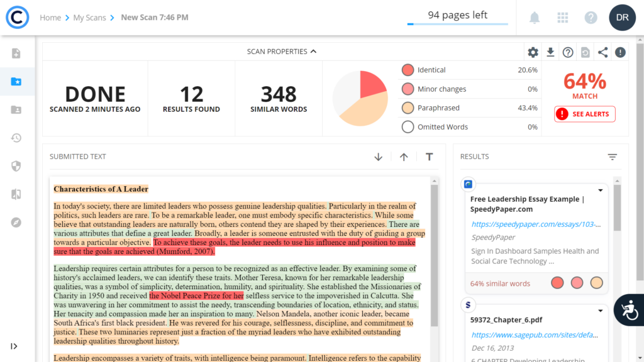Image resolution: width=644 pixels, height=362 pixels.
Task: Toggle the Omitted Words legend circle
Action: tap(409, 126)
